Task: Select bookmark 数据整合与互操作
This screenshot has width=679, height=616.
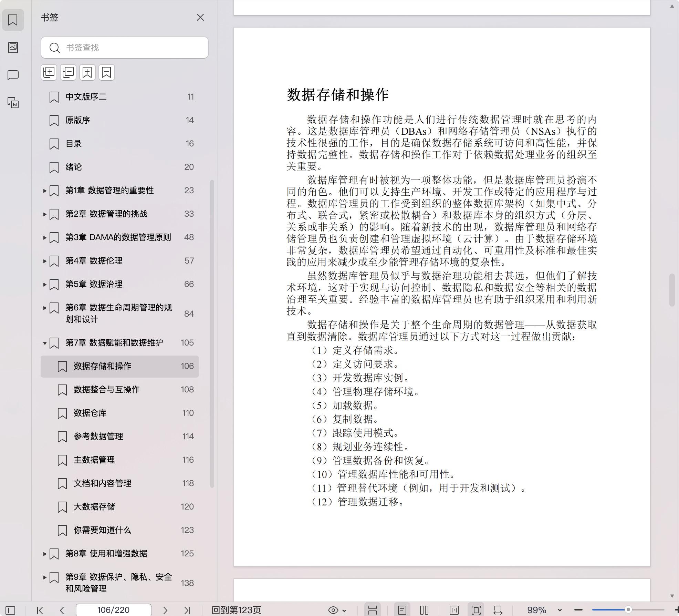Action: click(120, 390)
